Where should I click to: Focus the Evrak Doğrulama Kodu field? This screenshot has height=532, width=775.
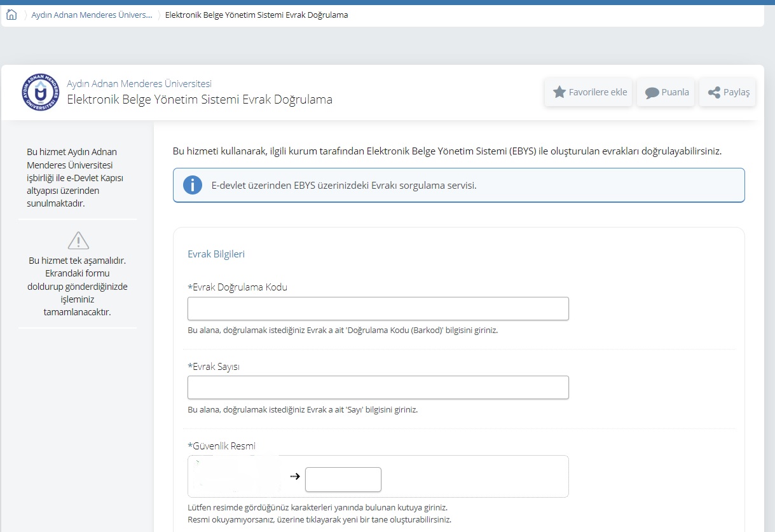point(378,309)
